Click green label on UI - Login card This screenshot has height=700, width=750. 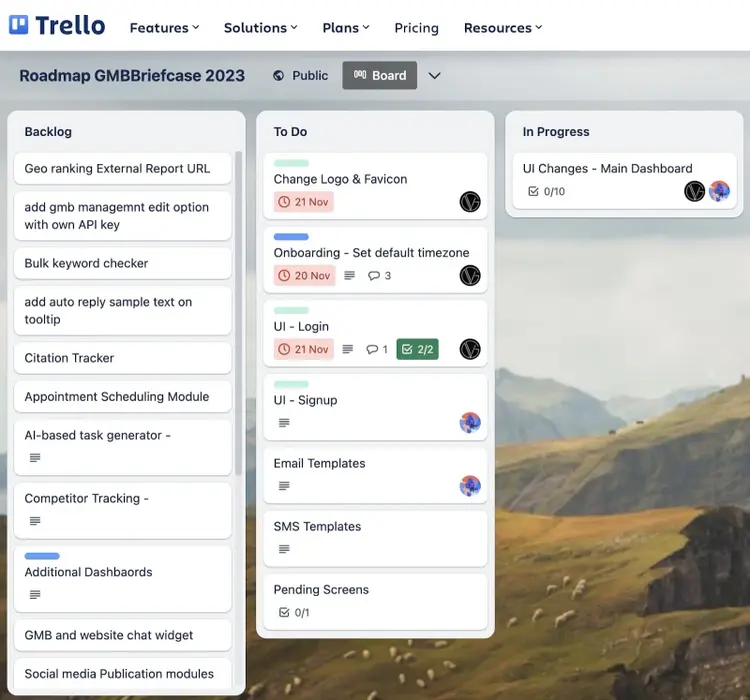coord(291,311)
